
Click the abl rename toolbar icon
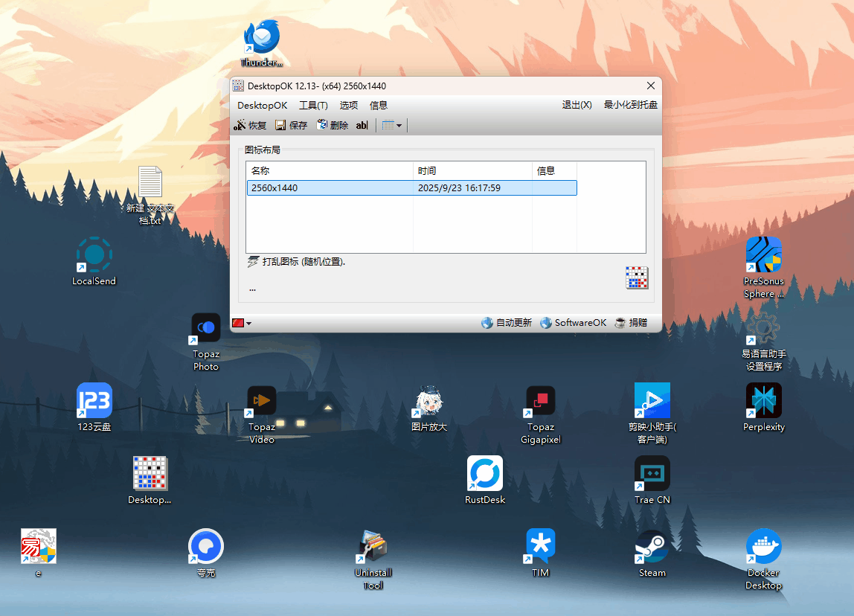(x=362, y=125)
